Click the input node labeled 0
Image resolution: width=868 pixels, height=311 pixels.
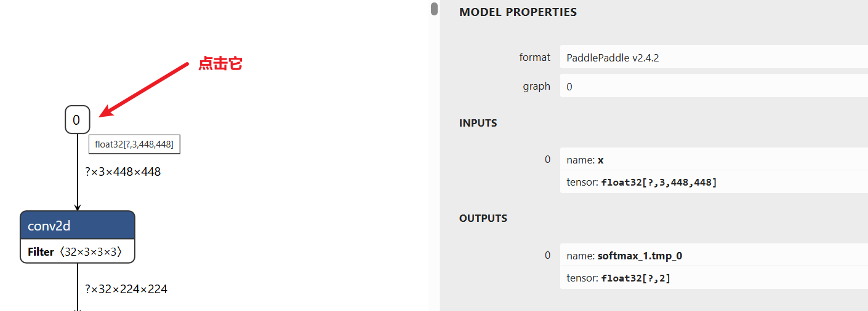77,120
